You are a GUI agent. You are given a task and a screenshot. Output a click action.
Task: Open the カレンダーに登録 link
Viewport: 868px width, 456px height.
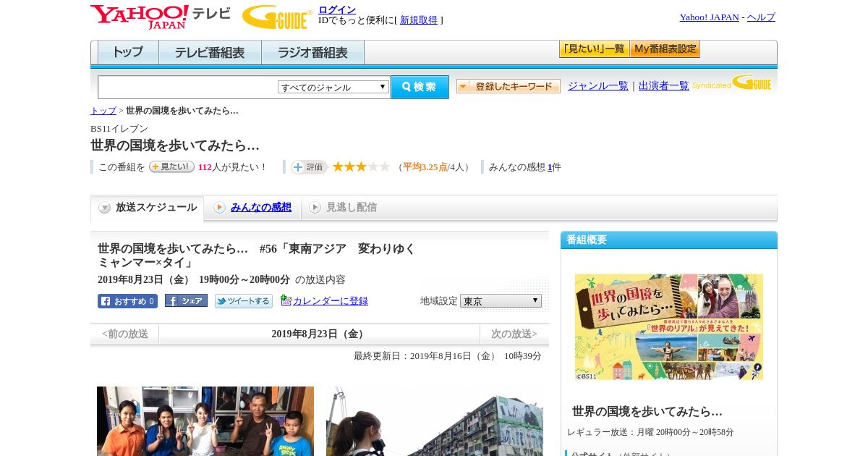coord(331,300)
